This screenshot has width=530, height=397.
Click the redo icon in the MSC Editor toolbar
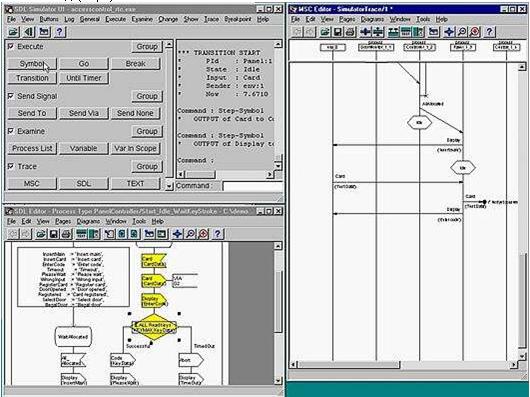coord(310,32)
